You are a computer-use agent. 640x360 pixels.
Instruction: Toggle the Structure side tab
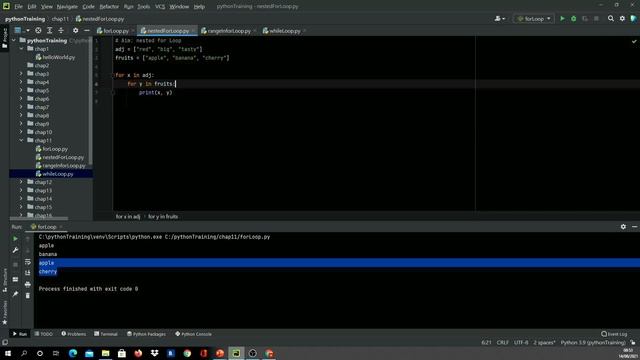point(4,280)
